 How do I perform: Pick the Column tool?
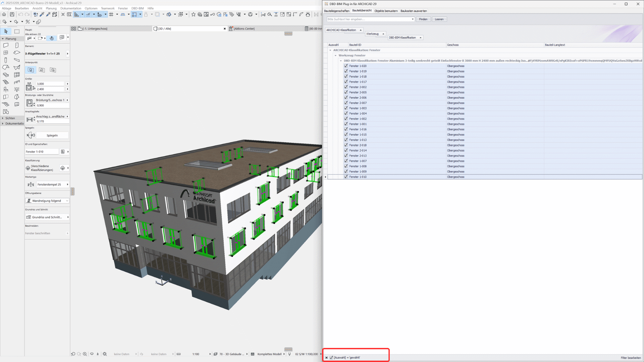tap(6, 60)
